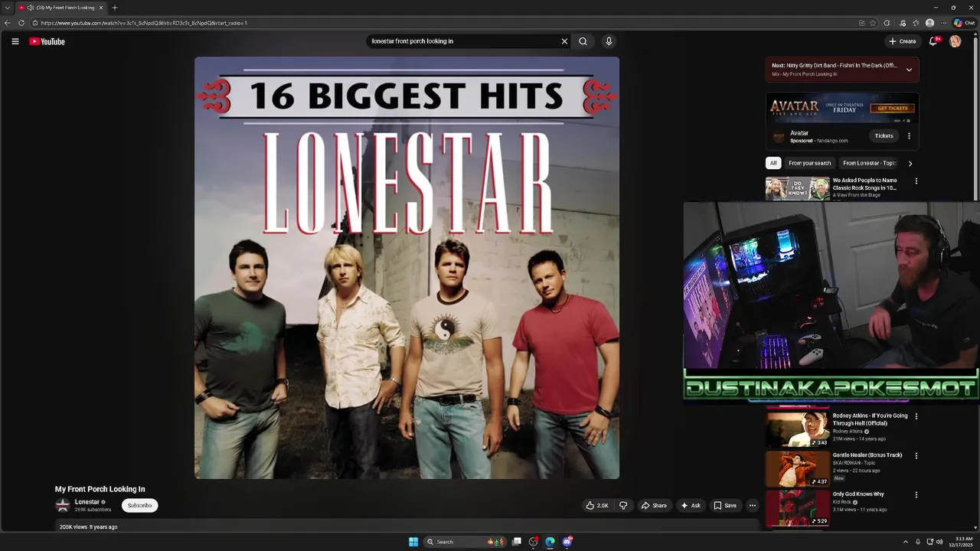Go back in the browser
The height and width of the screenshot is (551, 980).
[x=8, y=23]
